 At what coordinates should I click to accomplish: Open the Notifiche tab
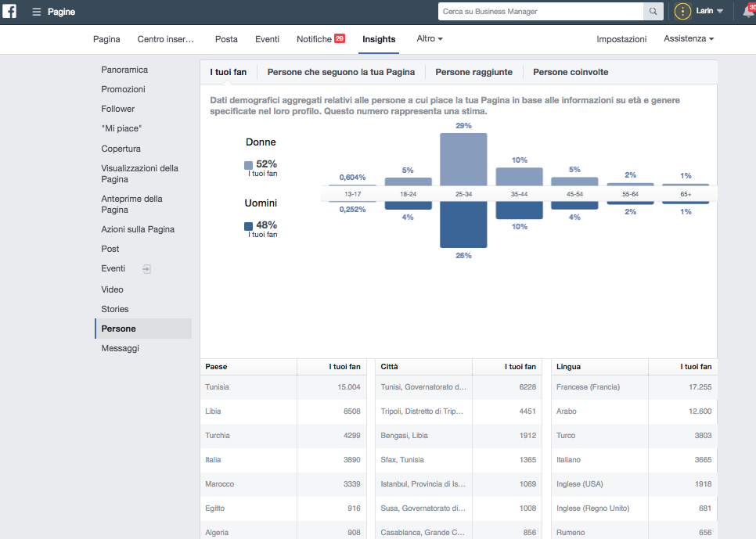pyautogui.click(x=314, y=39)
